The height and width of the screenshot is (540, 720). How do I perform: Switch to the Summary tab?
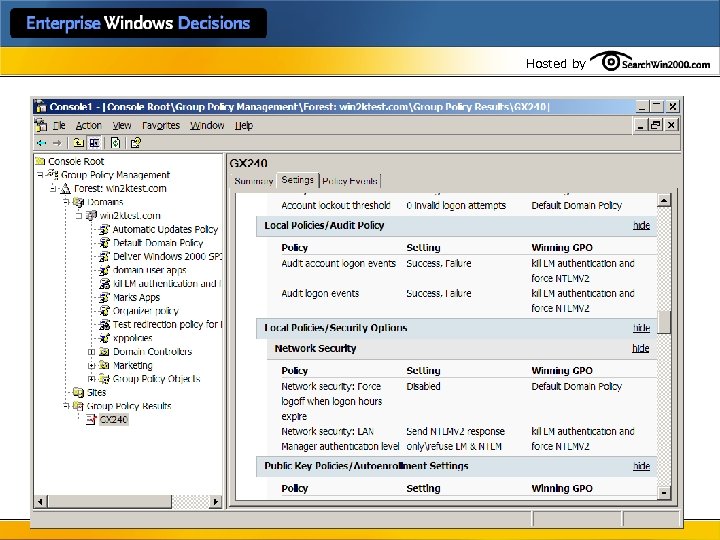coord(253,181)
